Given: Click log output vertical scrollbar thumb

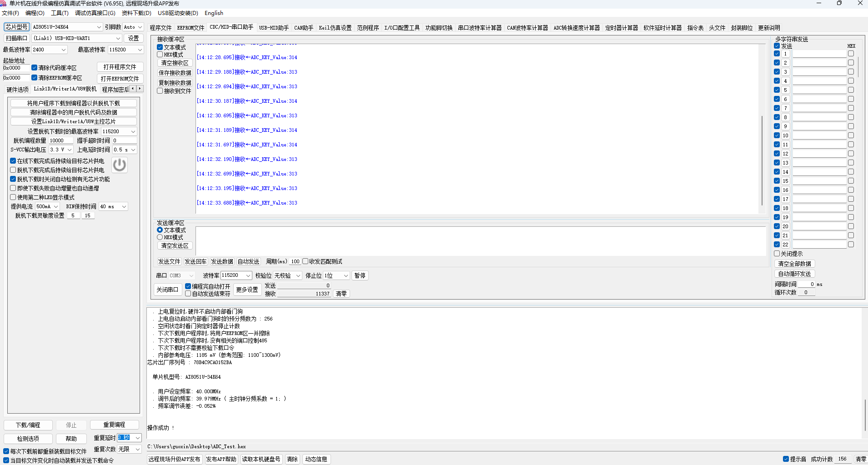Looking at the screenshot, I should pyautogui.click(x=865, y=415).
